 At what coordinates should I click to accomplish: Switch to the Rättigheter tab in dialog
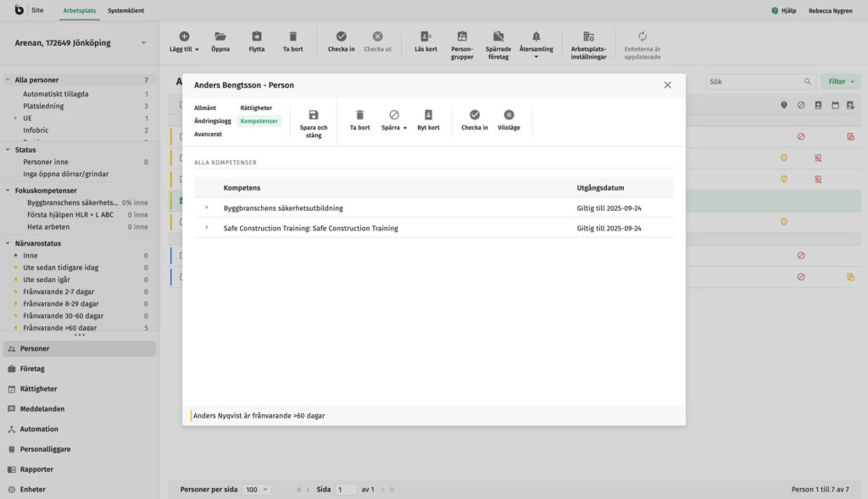256,108
